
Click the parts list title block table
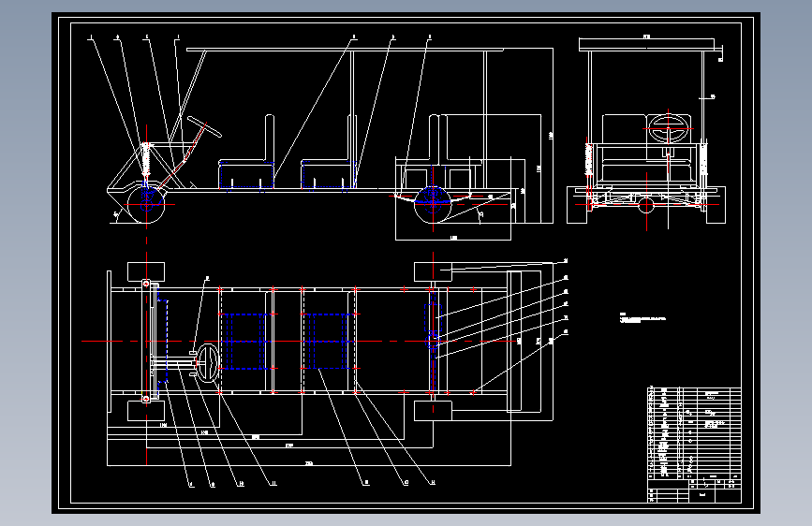tap(694, 445)
